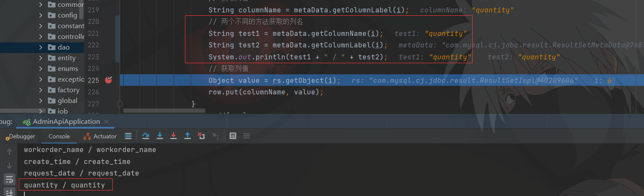Click line number 221 in gutter

[x=93, y=33]
